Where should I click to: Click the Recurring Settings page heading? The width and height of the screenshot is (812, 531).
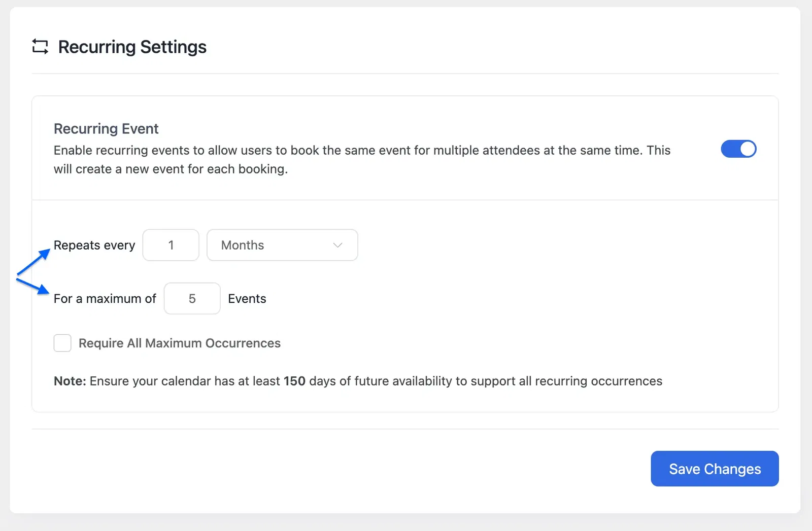coord(132,47)
